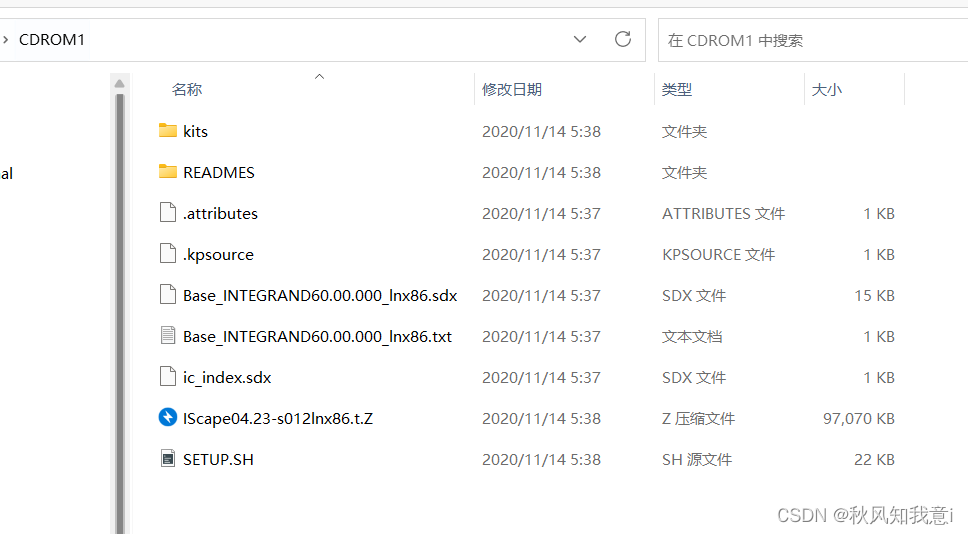Screen dimensions: 968x534
Task: Select the .attributes file name
Action: point(220,214)
